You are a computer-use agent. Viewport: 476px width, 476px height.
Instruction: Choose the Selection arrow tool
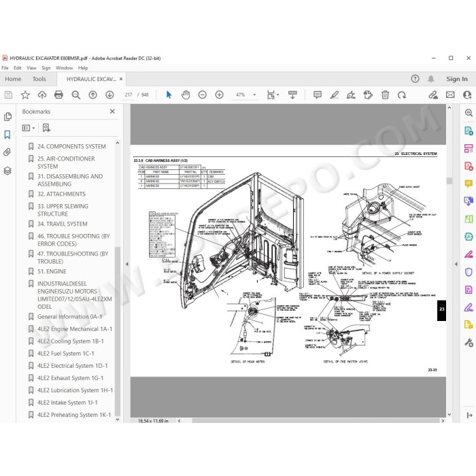click(x=169, y=95)
